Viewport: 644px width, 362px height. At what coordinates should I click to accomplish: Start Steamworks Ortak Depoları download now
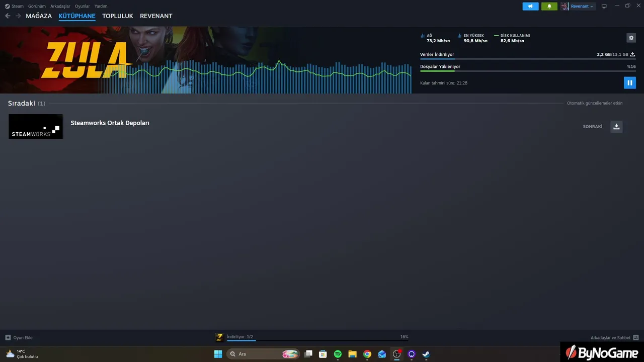[616, 127]
